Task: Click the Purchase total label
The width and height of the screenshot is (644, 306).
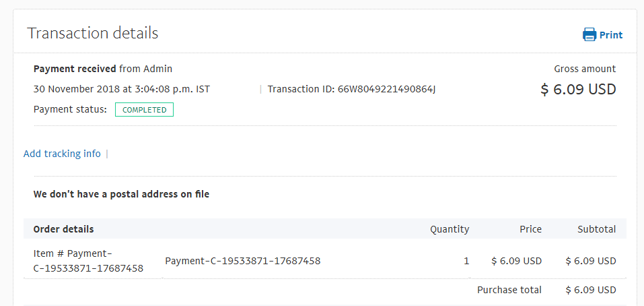Action: pos(509,290)
